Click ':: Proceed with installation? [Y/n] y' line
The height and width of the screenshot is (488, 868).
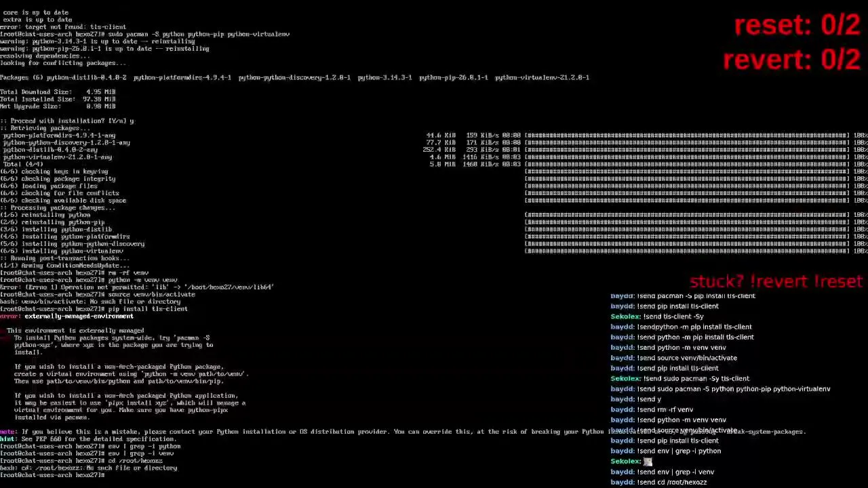pyautogui.click(x=67, y=121)
